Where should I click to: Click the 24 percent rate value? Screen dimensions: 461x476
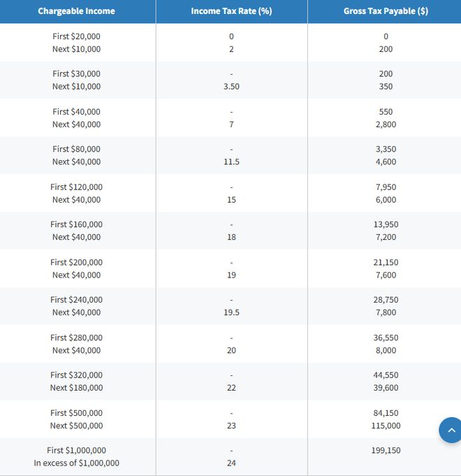click(x=231, y=463)
